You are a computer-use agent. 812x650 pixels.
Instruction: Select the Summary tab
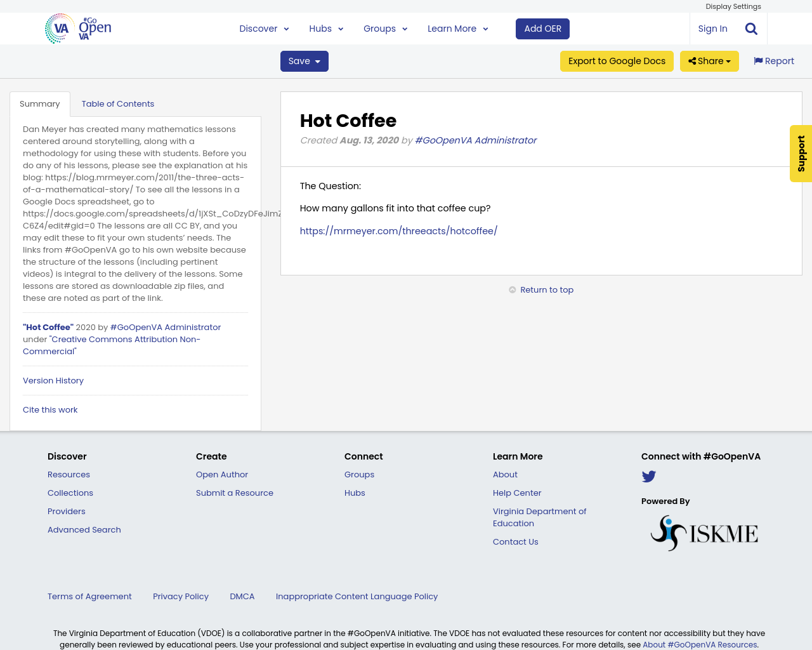click(x=39, y=103)
